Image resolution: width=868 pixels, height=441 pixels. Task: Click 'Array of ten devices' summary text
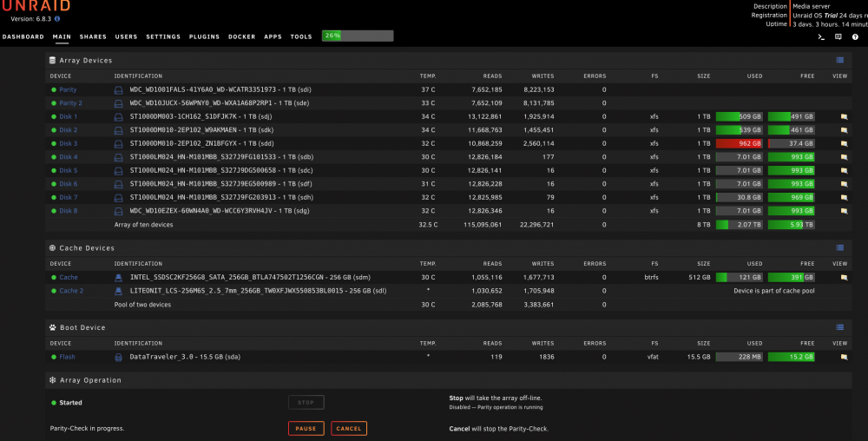point(143,225)
